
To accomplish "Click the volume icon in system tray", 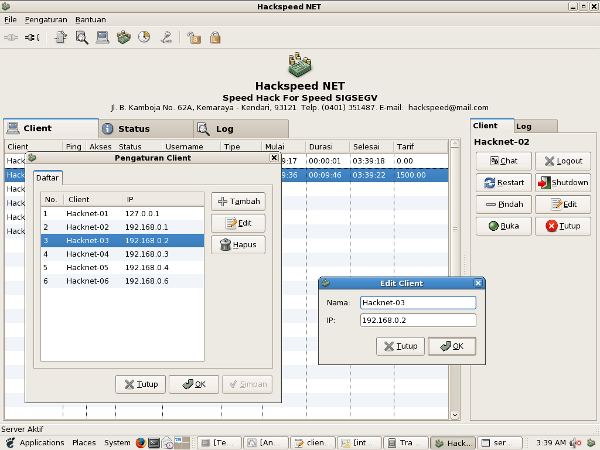I will [573, 443].
